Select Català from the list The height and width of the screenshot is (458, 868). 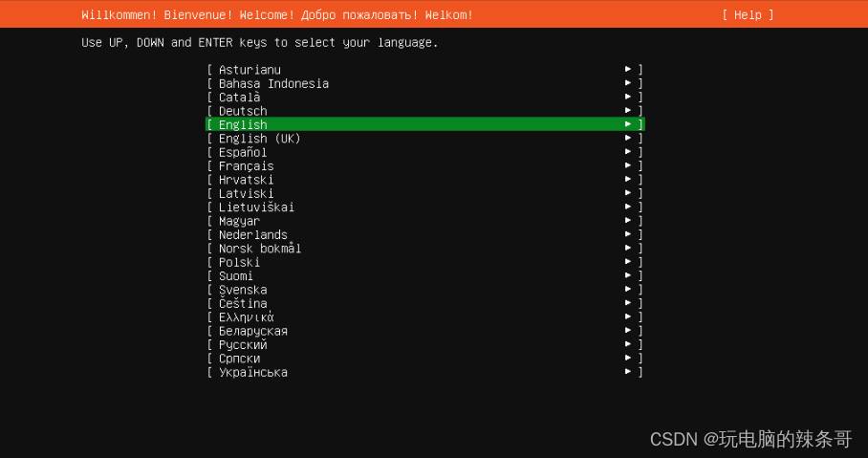[x=239, y=97]
